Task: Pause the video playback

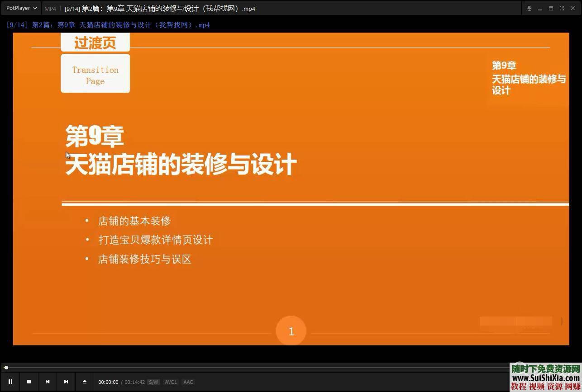Action: pyautogui.click(x=10, y=382)
